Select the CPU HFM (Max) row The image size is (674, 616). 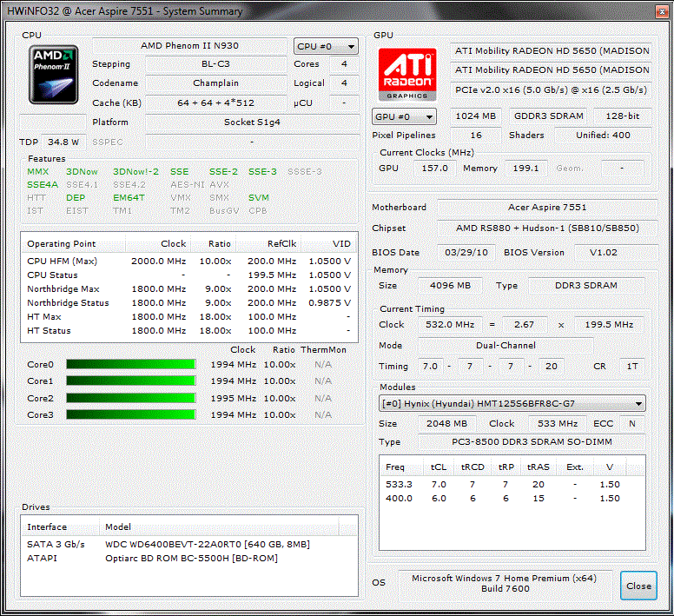(189, 261)
